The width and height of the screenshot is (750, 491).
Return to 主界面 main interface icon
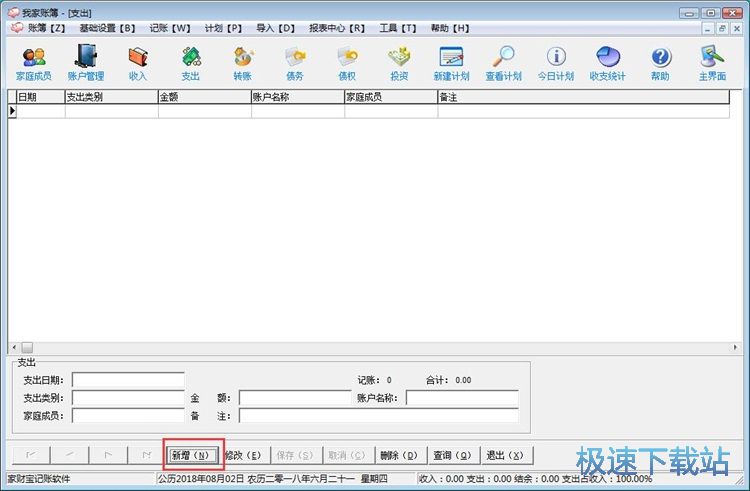(712, 64)
